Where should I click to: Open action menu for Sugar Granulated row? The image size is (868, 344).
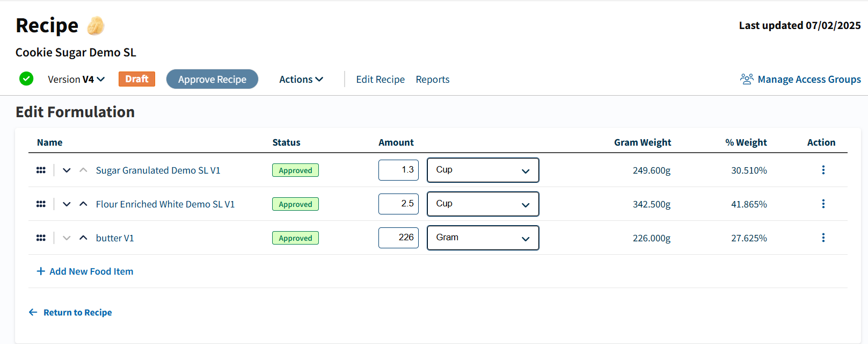[823, 170]
